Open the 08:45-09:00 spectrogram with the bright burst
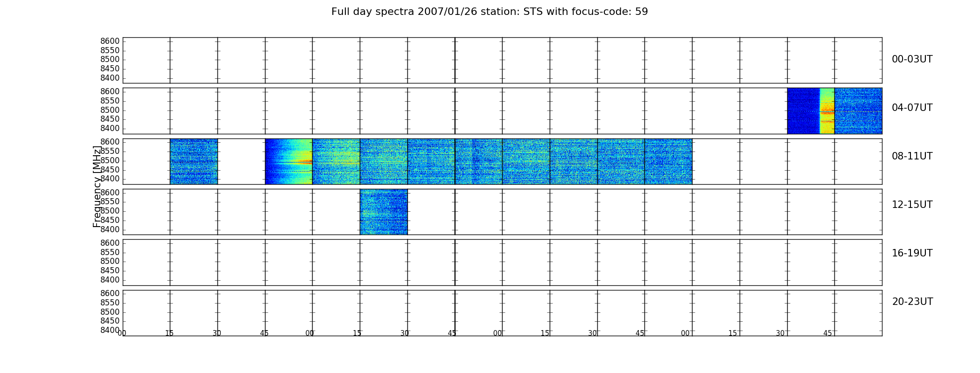 [x=288, y=161]
